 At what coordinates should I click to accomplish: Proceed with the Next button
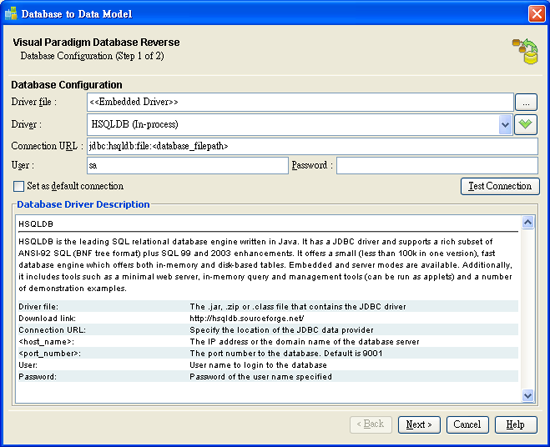(419, 425)
